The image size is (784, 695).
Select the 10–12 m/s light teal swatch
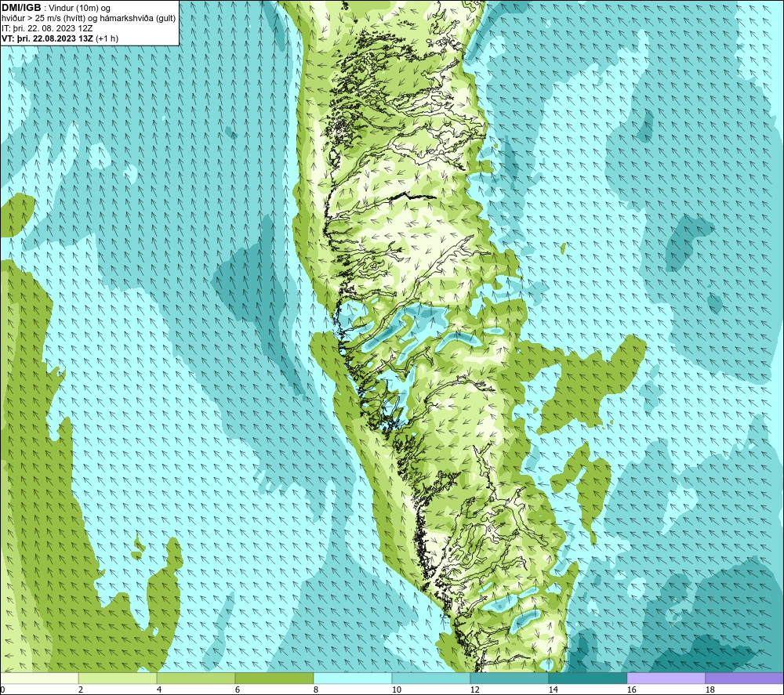pos(430,678)
